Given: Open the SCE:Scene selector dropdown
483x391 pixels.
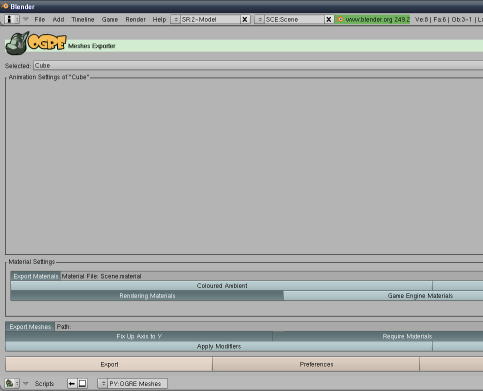Looking at the screenshot, I should coord(260,19).
